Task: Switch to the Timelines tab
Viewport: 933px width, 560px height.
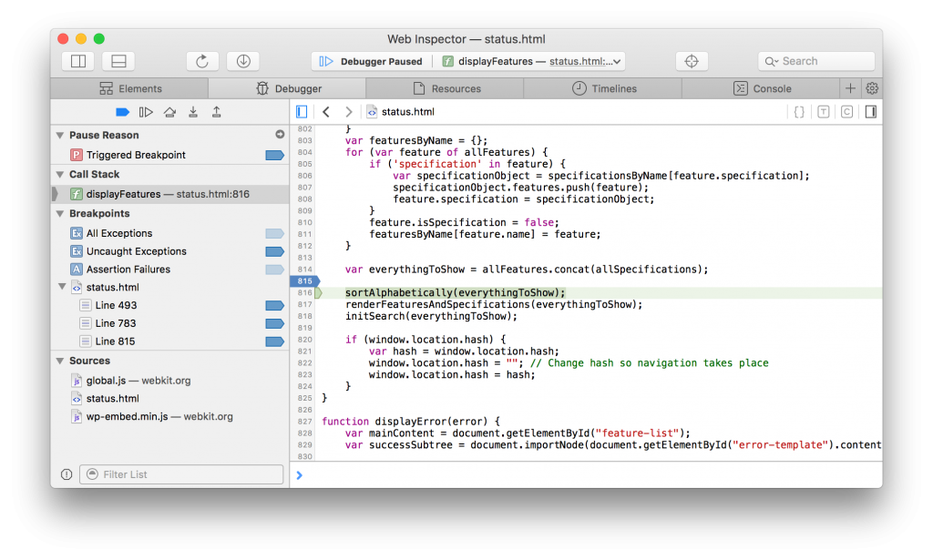Action: tap(604, 88)
